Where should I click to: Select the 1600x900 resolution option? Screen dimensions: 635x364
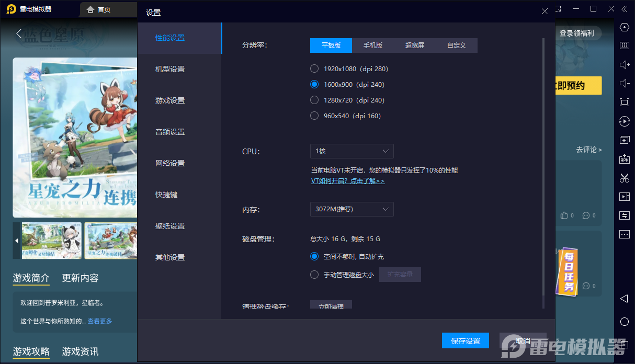[314, 84]
